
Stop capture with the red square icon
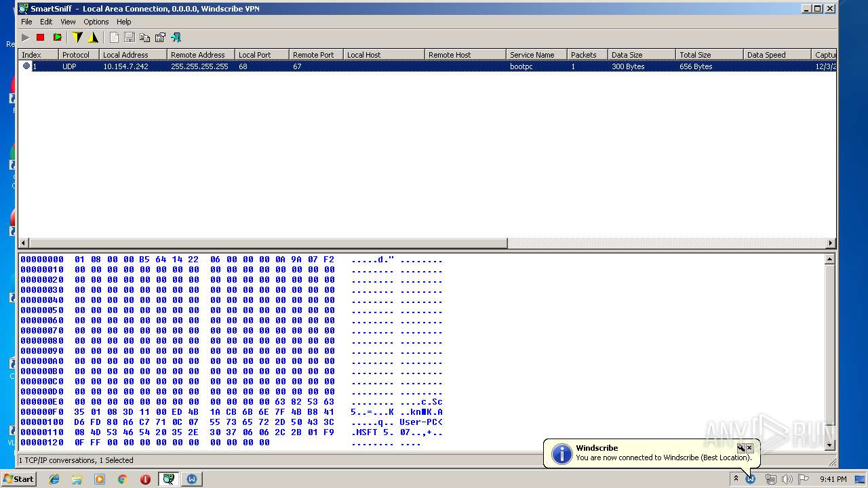point(41,38)
